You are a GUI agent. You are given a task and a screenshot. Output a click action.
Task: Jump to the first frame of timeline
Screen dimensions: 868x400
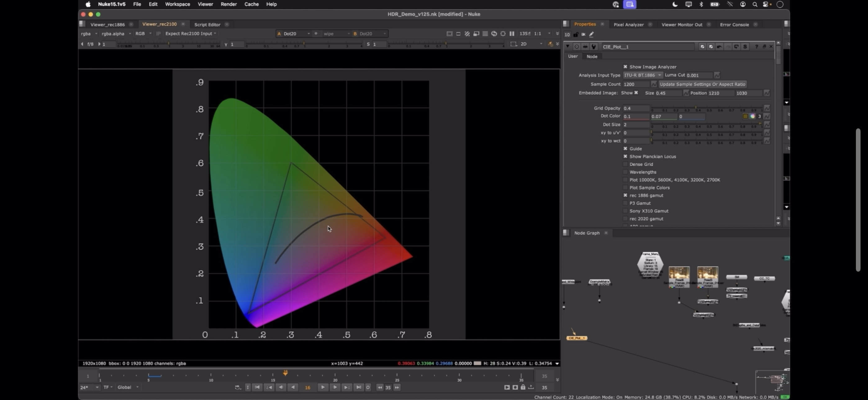click(x=257, y=388)
